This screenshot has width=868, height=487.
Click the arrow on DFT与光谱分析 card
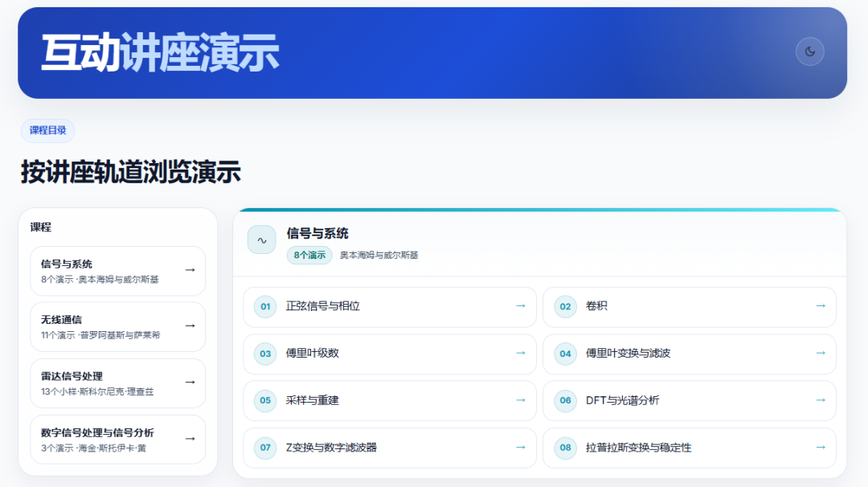821,399
